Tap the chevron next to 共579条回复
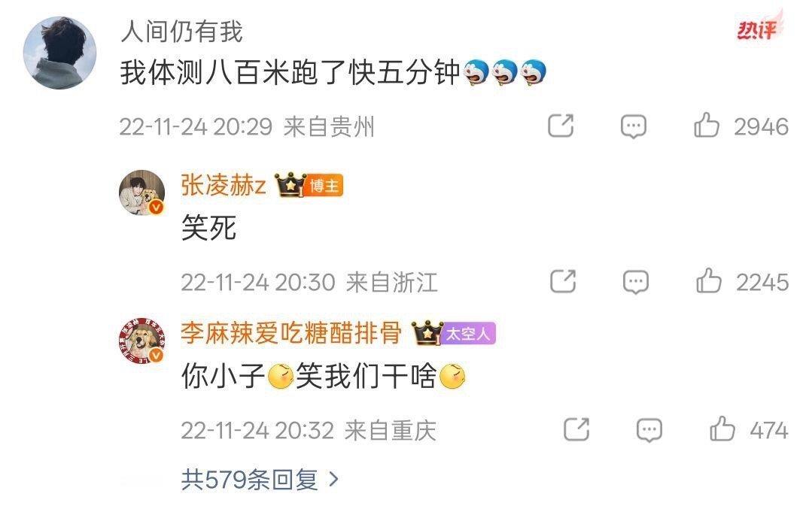Viewport: 812px width, 515px height. pos(334,480)
